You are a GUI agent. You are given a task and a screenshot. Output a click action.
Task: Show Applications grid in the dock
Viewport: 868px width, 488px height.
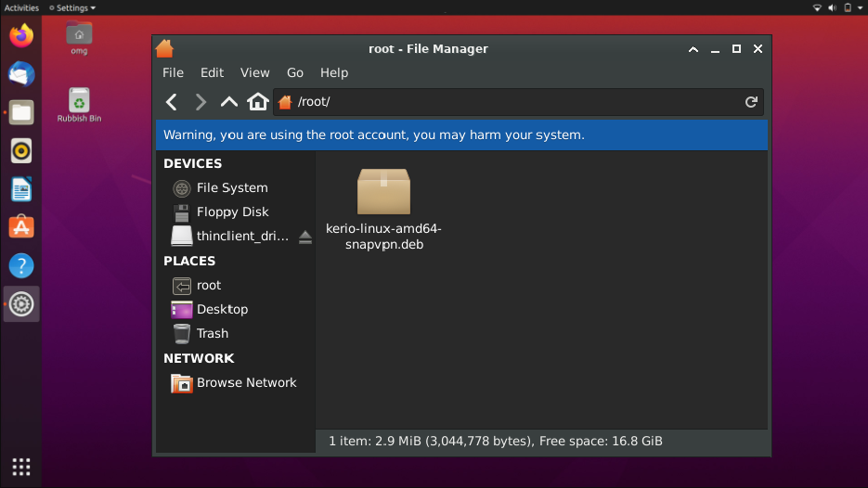21,467
